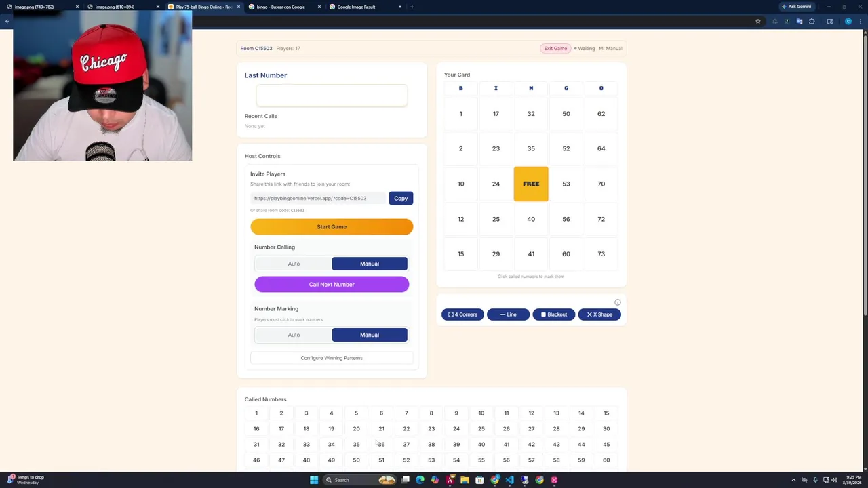Select the 4 Corners pattern button
This screenshot has height=488, width=868.
pos(462,314)
